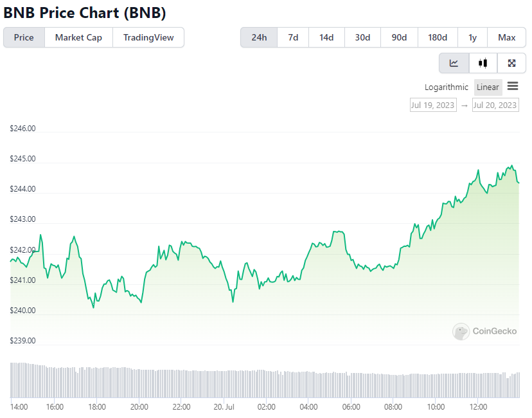Select the Market Cap tab
The width and height of the screenshot is (532, 418).
point(78,37)
